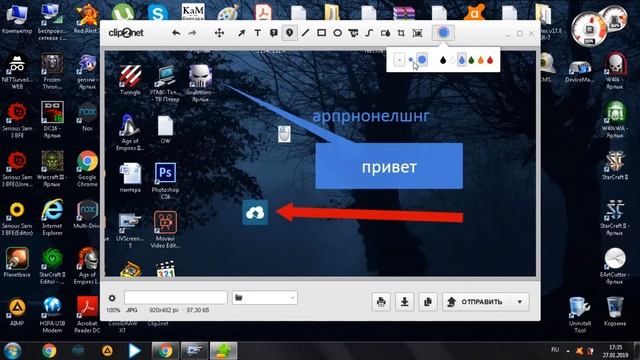Copy the screenshot to clipboard
The height and width of the screenshot is (360, 640).
coord(428,302)
